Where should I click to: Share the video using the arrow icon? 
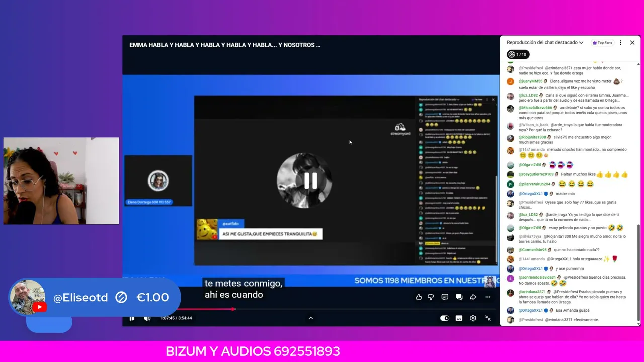tap(473, 297)
